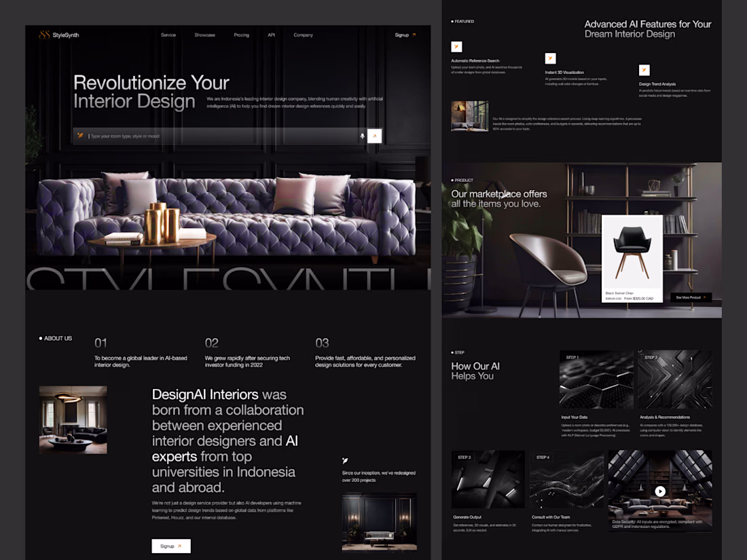Click the 'From $320.00 CAD' price text

638,299
